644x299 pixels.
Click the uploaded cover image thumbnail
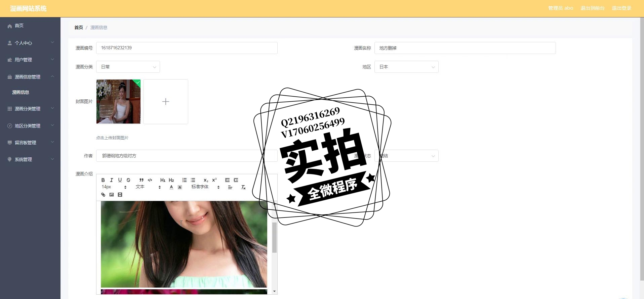tap(118, 102)
